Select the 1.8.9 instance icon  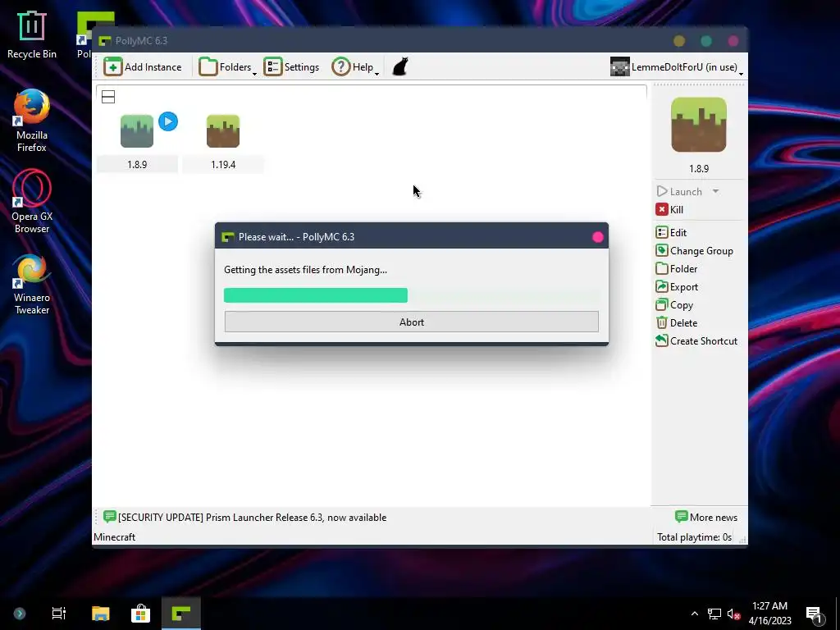click(x=137, y=130)
